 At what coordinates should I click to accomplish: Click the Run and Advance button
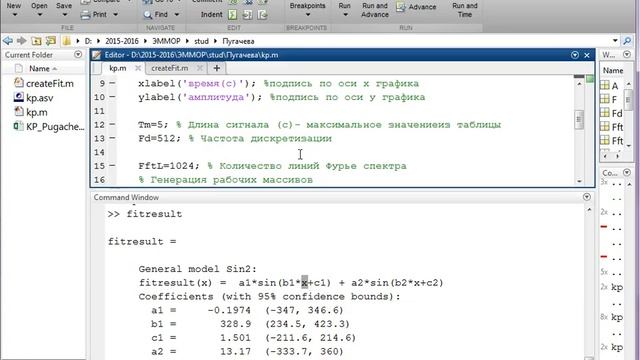tap(375, 10)
